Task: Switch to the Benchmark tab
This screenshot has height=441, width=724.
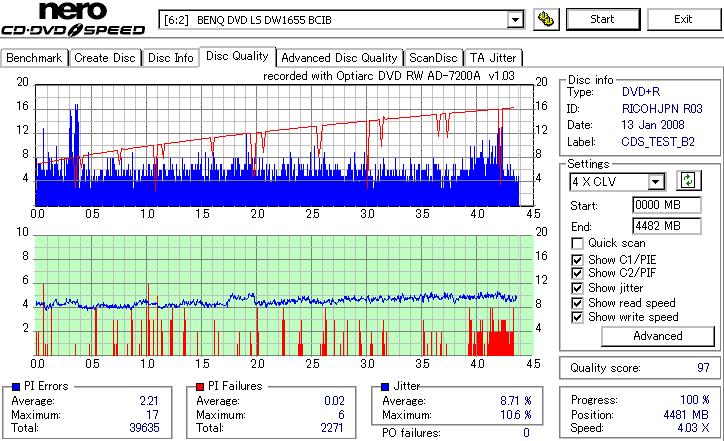Action: coord(34,58)
